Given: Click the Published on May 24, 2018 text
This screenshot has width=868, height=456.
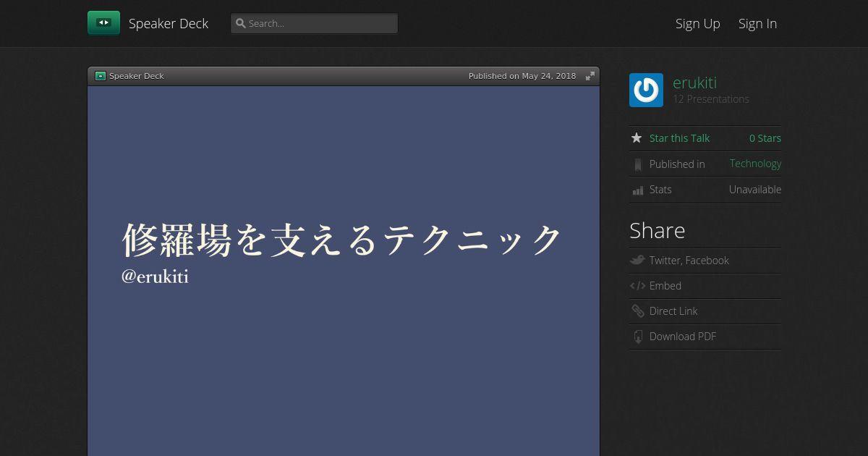Looking at the screenshot, I should [x=522, y=76].
